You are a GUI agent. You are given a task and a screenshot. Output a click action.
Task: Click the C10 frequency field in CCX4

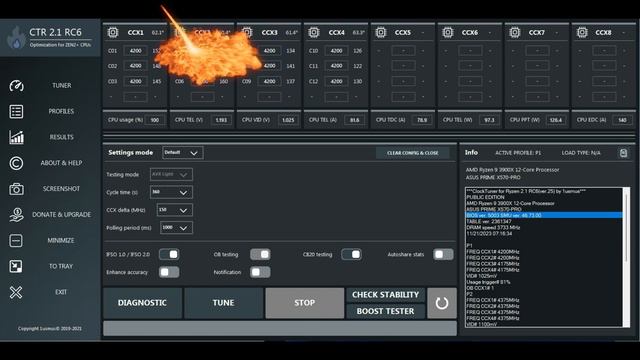pyautogui.click(x=336, y=51)
